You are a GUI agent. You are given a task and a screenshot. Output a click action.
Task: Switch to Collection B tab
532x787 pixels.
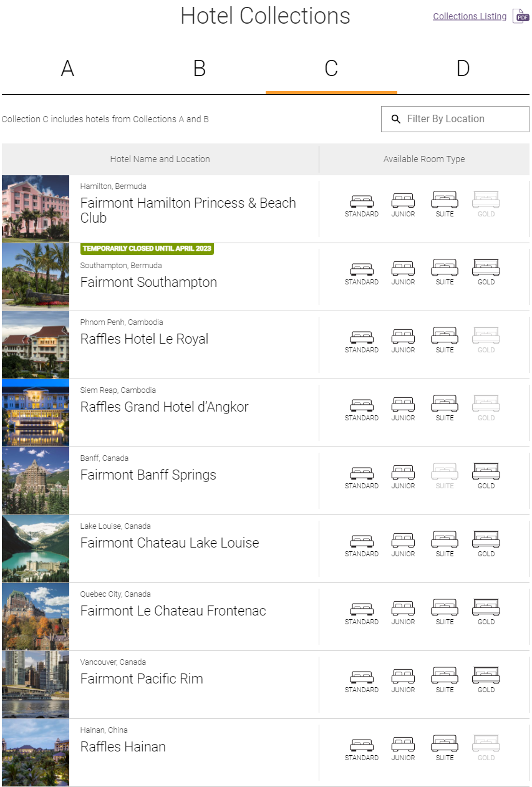point(199,69)
